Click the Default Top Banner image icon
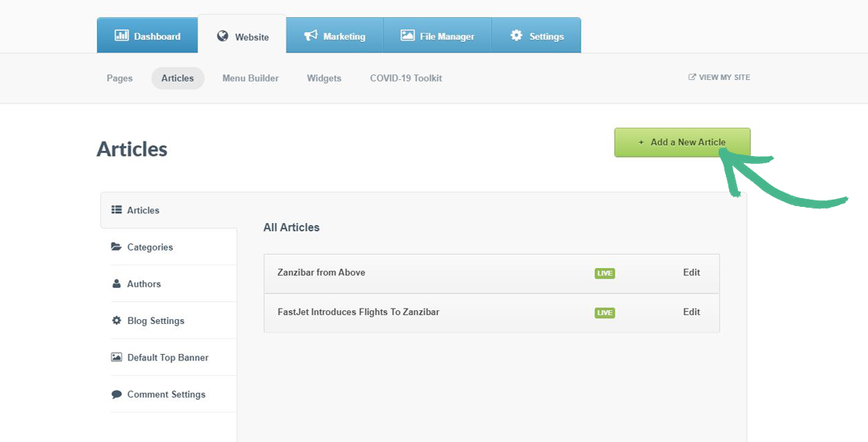The height and width of the screenshot is (442, 868). pyautogui.click(x=116, y=357)
